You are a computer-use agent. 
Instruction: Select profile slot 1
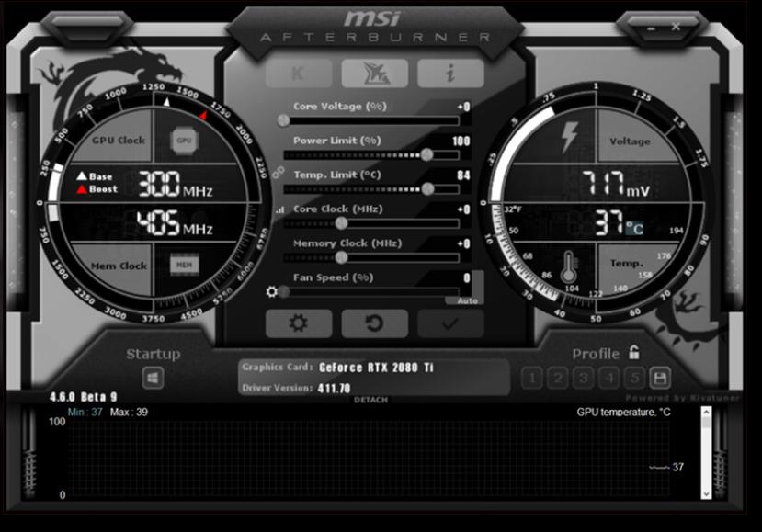point(532,378)
